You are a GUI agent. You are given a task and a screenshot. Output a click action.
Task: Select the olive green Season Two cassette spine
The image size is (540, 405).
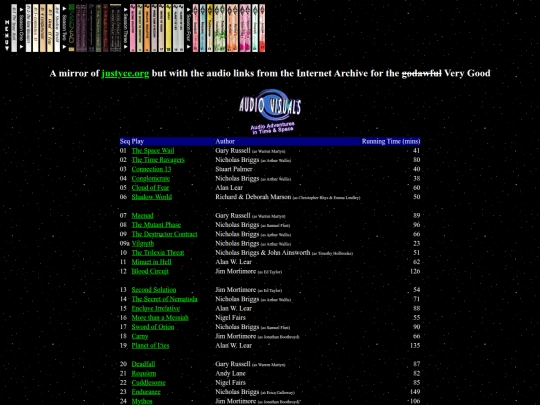point(98,28)
